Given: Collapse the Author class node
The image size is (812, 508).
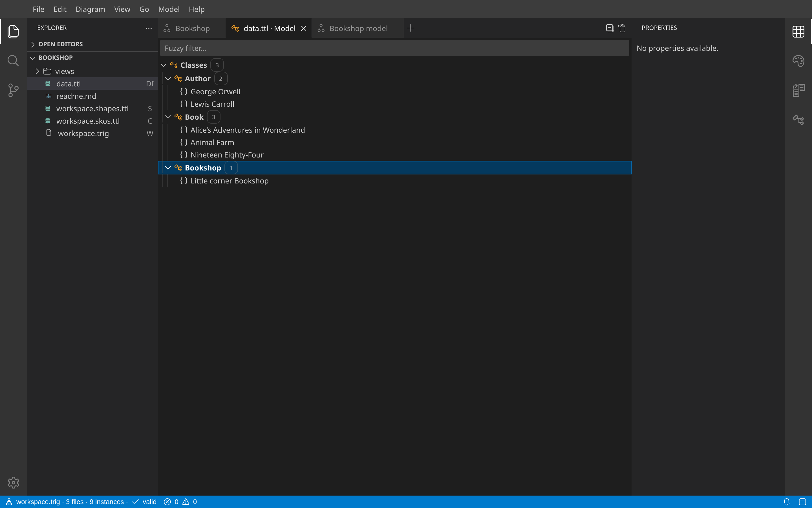Looking at the screenshot, I should click(x=168, y=79).
